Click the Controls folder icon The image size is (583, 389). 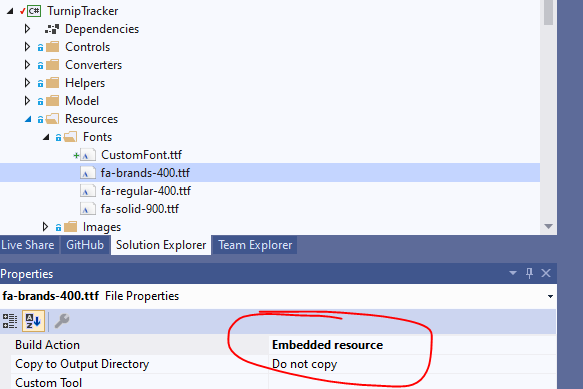click(x=52, y=46)
